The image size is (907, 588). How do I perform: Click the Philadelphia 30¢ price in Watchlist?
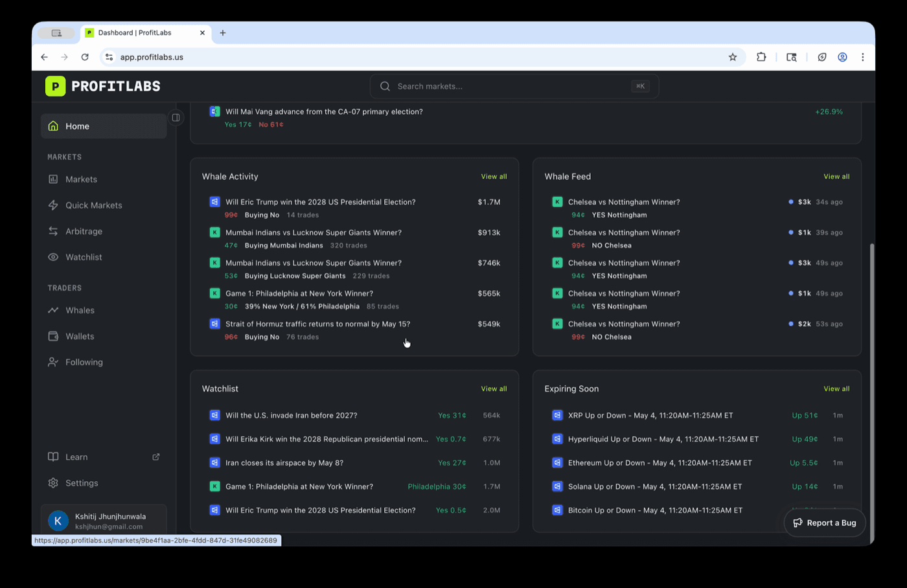(x=437, y=486)
